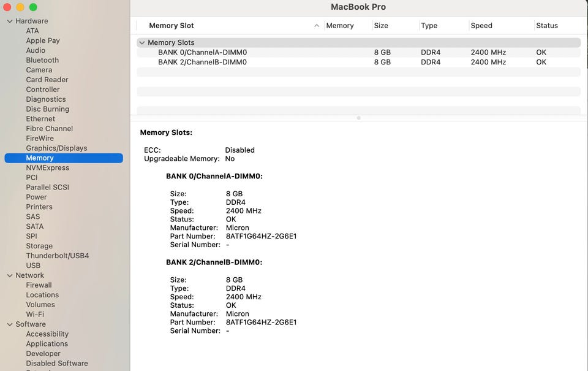
Task: Open Storage hardware info
Action: tap(39, 246)
